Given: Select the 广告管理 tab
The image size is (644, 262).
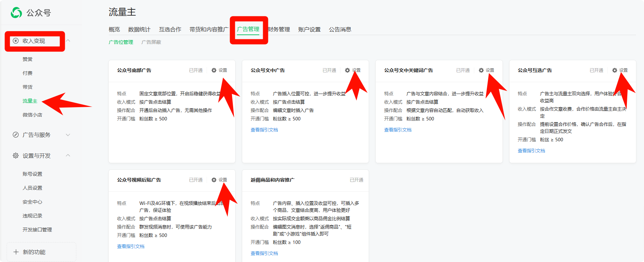Looking at the screenshot, I should pos(248,29).
